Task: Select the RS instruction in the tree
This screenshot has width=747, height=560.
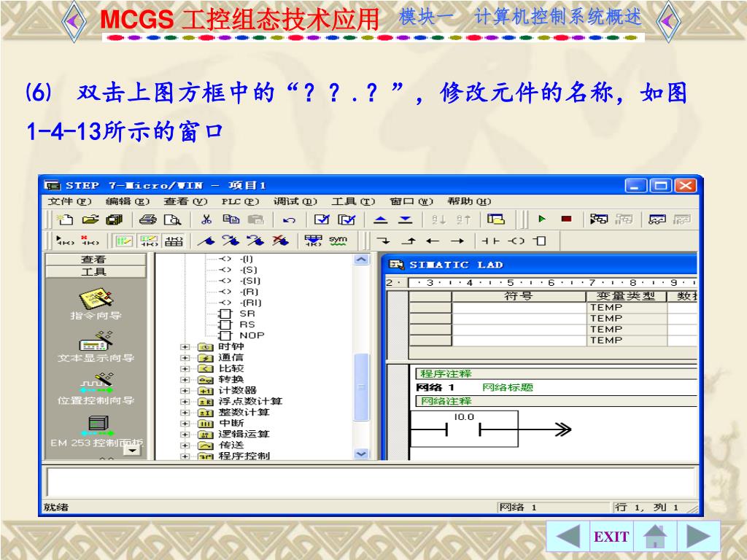Action: tap(247, 324)
